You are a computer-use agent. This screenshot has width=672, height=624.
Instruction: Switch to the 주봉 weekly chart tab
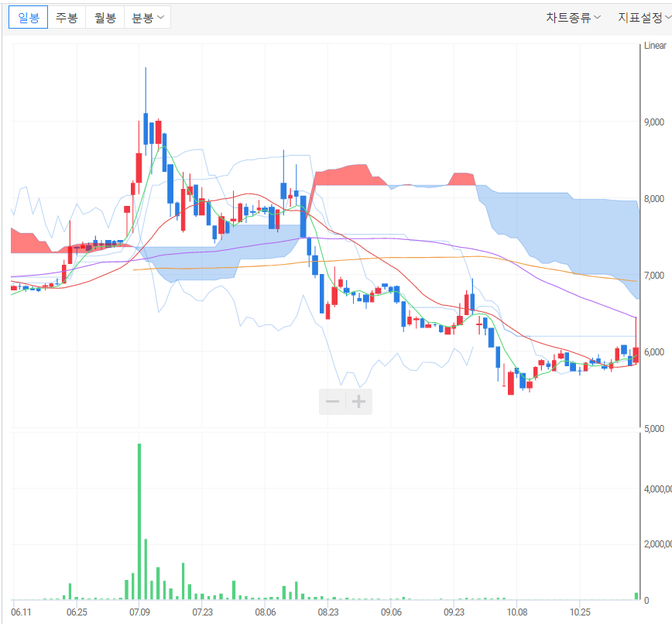[x=67, y=17]
